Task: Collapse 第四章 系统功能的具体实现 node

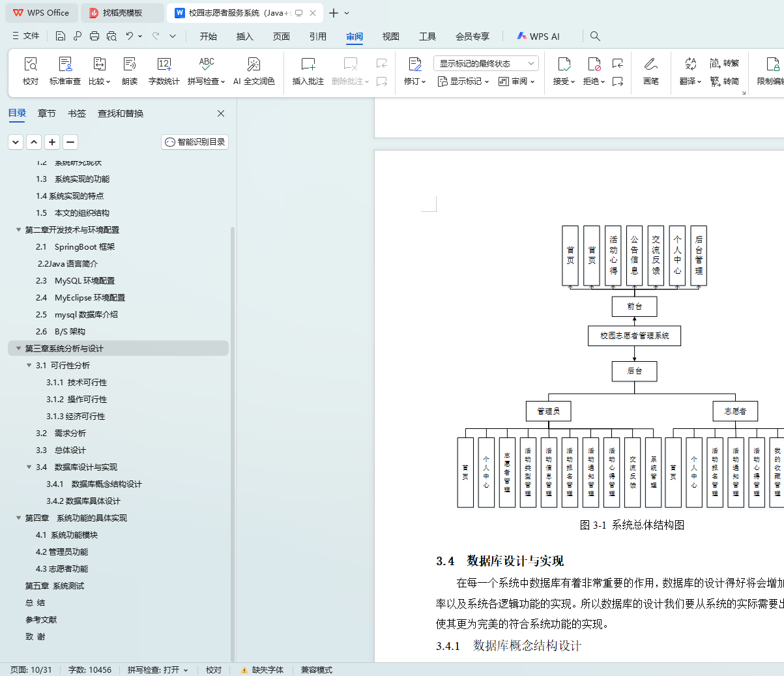Action: click(x=18, y=518)
